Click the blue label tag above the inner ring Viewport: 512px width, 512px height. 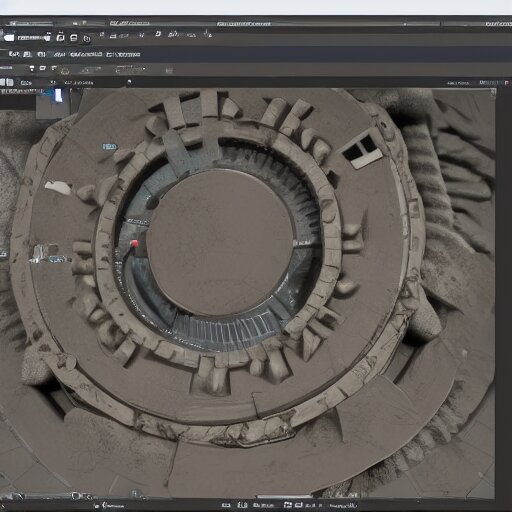[109, 146]
